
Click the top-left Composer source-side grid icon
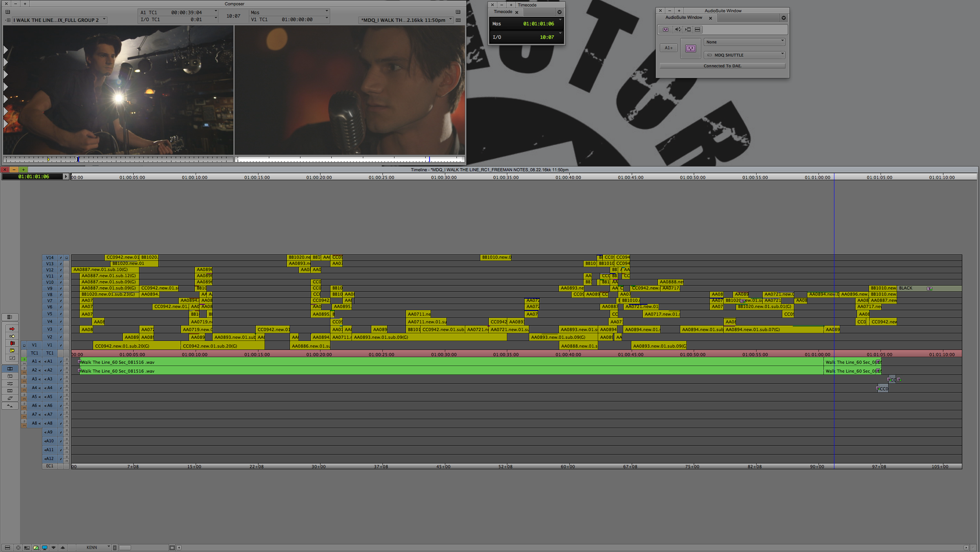7,12
